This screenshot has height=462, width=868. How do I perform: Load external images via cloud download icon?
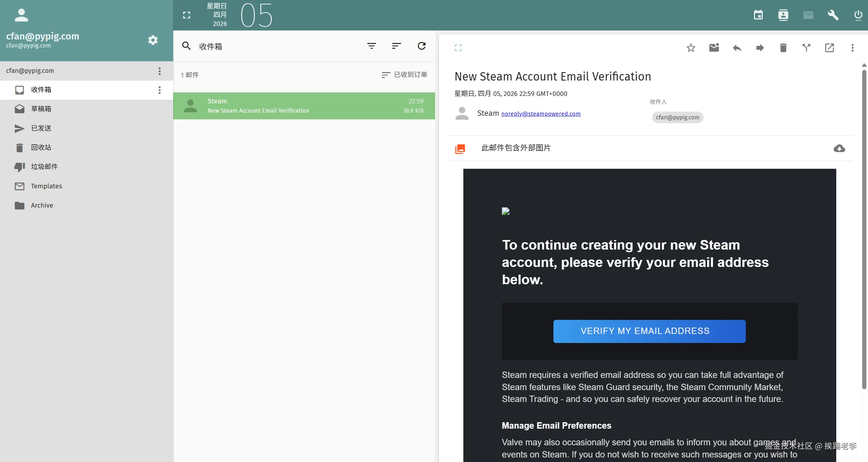pos(839,148)
